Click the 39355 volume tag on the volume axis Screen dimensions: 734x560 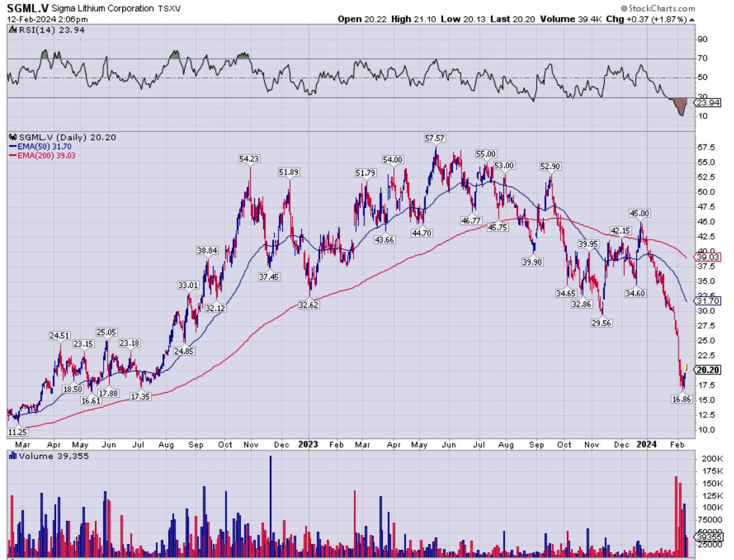[x=709, y=537]
